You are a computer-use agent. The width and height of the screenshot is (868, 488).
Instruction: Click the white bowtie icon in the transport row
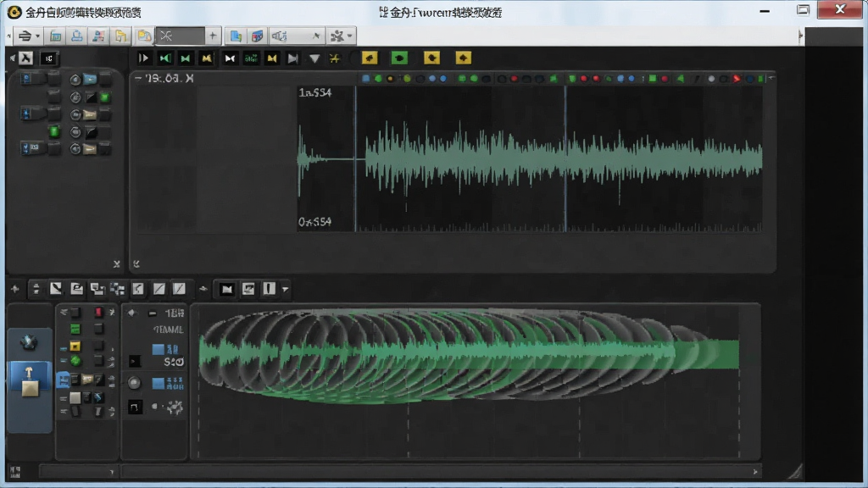point(230,58)
